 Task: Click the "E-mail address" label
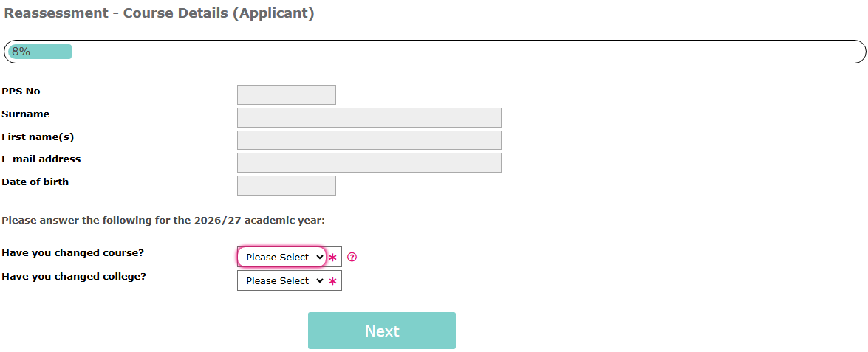click(x=41, y=159)
